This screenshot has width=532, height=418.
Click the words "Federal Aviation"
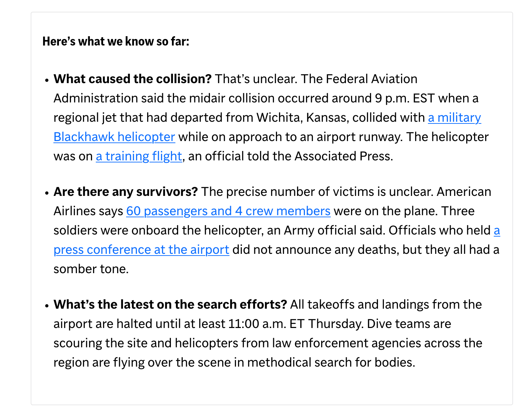[371, 79]
